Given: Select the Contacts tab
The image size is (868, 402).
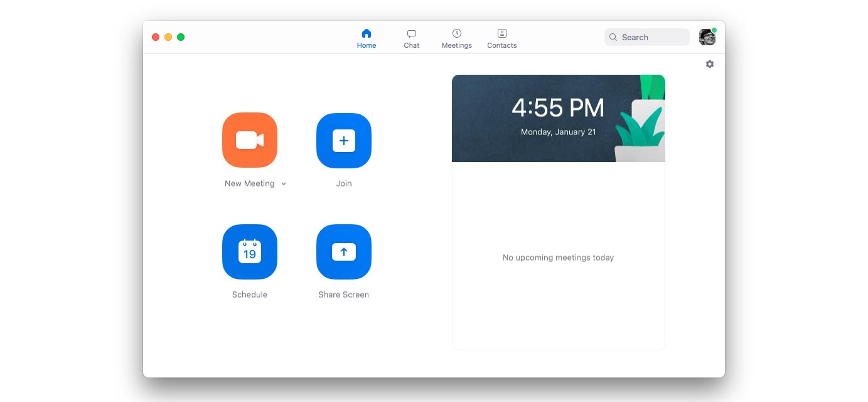Looking at the screenshot, I should pyautogui.click(x=502, y=38).
